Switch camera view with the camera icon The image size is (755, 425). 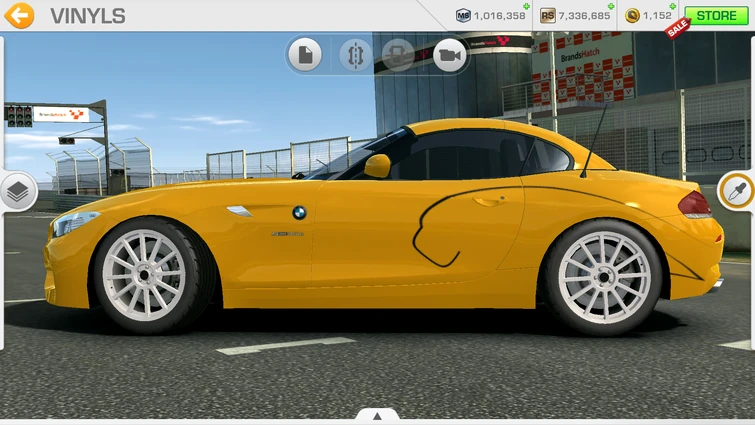click(x=450, y=55)
